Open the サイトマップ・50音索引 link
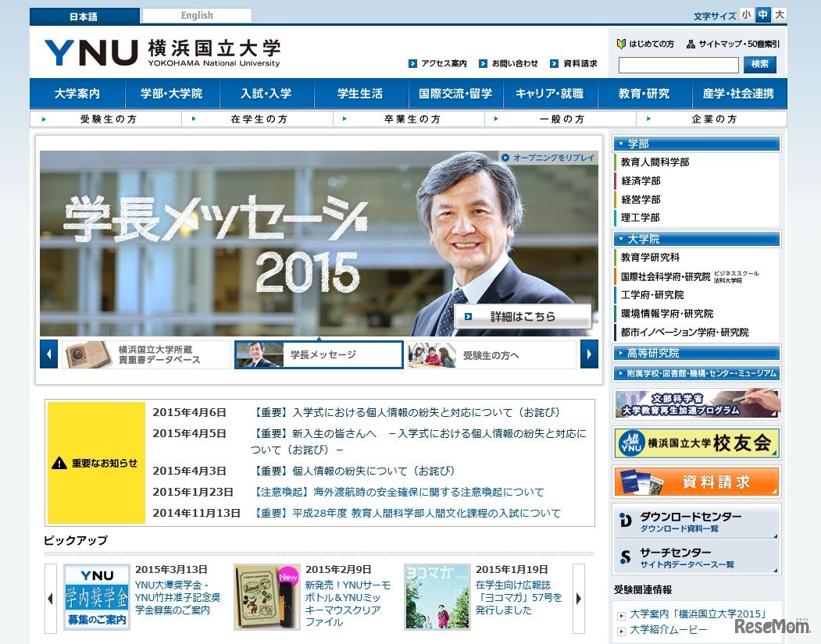The width and height of the screenshot is (821, 644). 733,44
